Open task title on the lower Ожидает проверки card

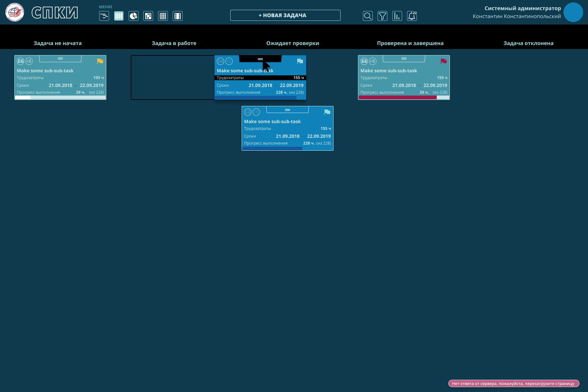(272, 122)
